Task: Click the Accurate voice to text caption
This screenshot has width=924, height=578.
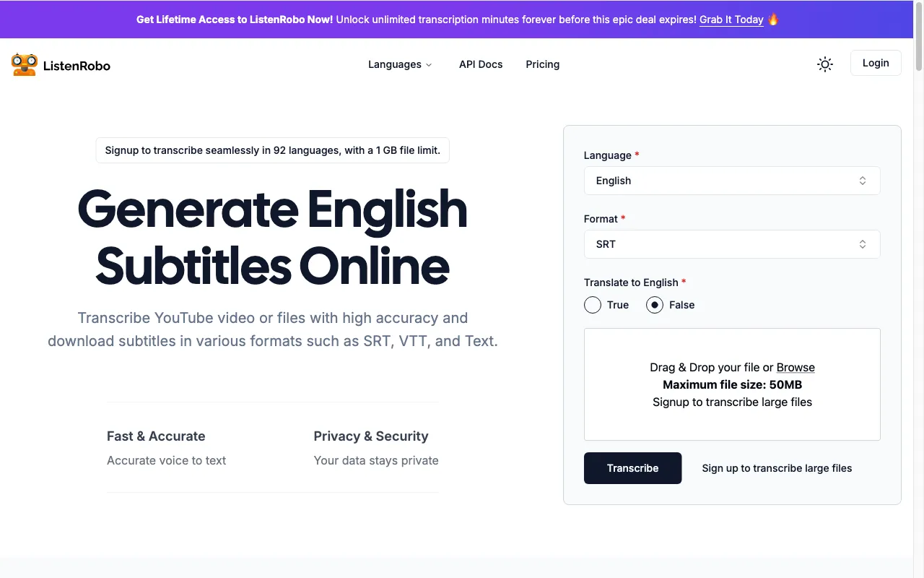Action: click(166, 460)
